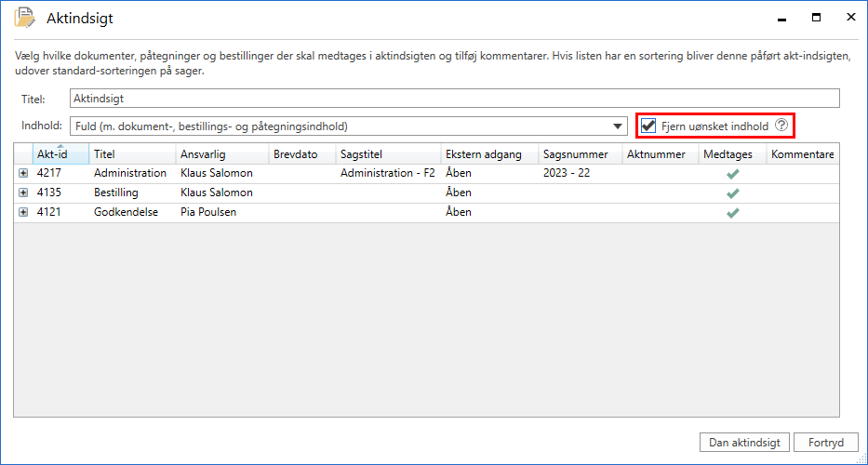Expand the Godkendelse row 4121
Viewport: 868px width, 465px height.
coord(23,213)
